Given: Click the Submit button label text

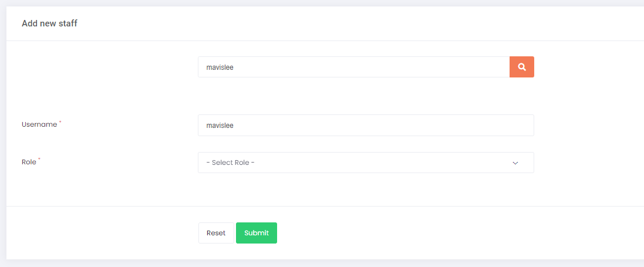Looking at the screenshot, I should tap(256, 233).
